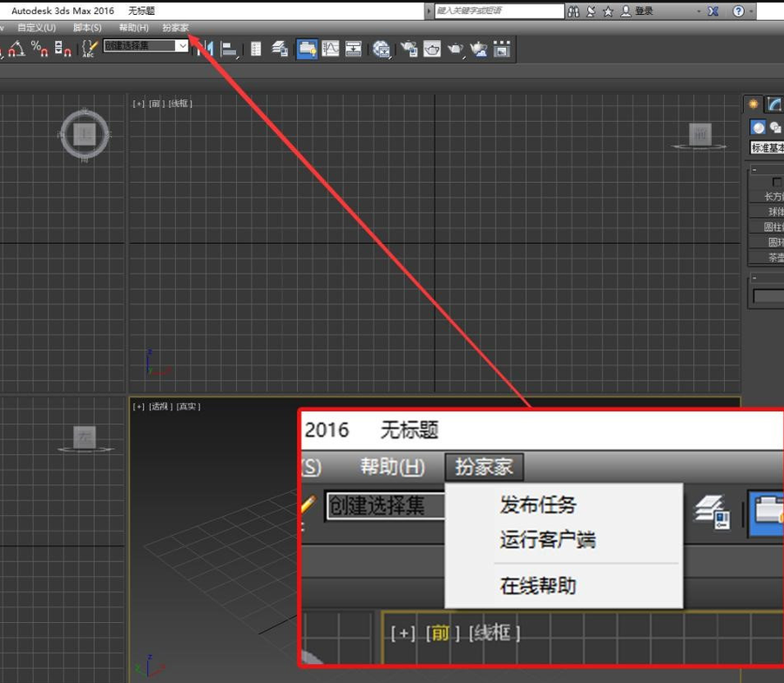Open the Autodesk Exchange Apps X icon

point(713,11)
